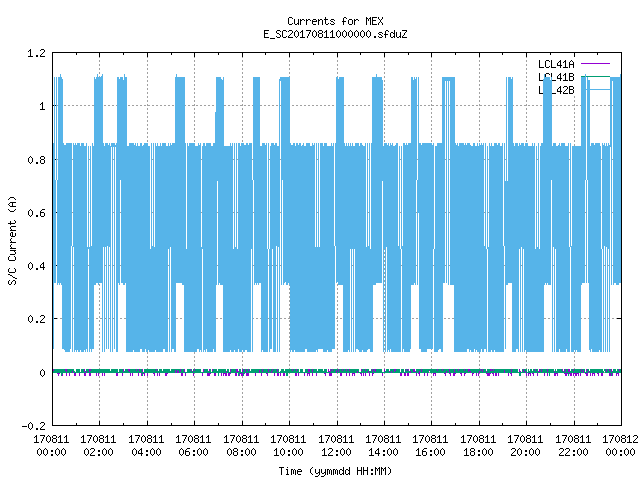Click the x-axis tick '170811 16:00'
This screenshot has width=640, height=480.
click(430, 446)
